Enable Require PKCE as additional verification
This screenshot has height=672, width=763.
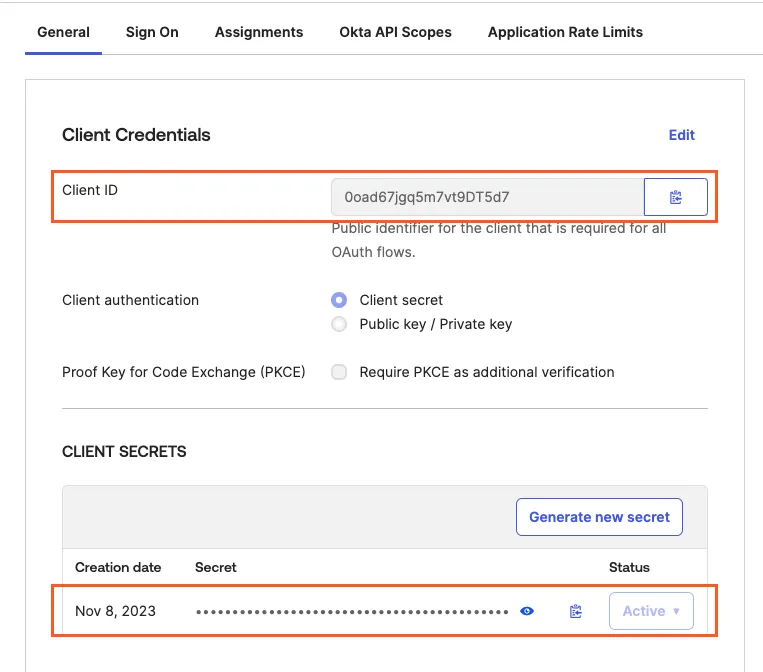(x=340, y=372)
